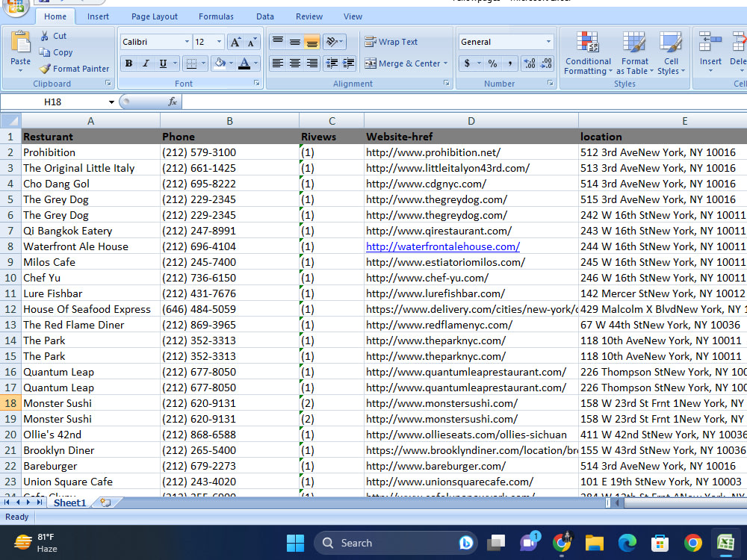Switch to the Formulas tab
The image size is (747, 560).
coord(216,16)
